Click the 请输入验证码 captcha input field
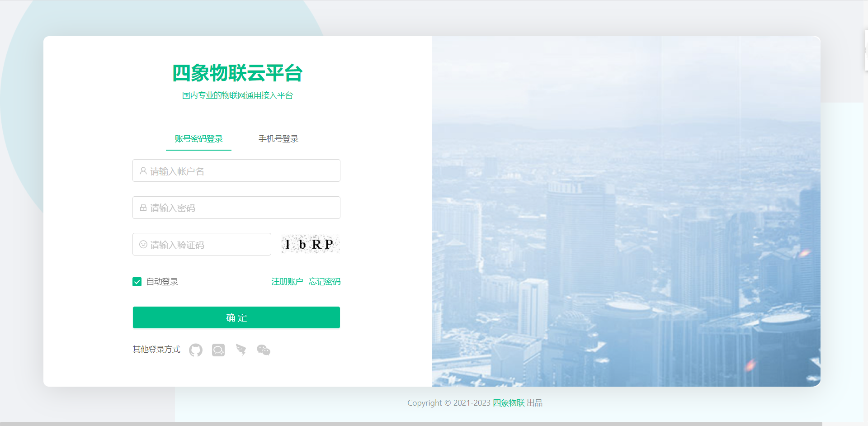 202,244
